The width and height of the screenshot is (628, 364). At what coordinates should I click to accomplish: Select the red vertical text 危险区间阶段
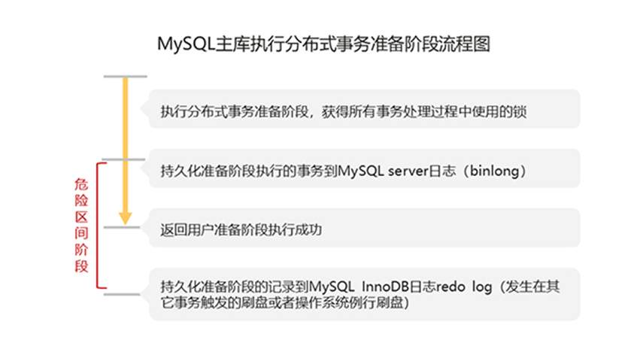(x=81, y=226)
